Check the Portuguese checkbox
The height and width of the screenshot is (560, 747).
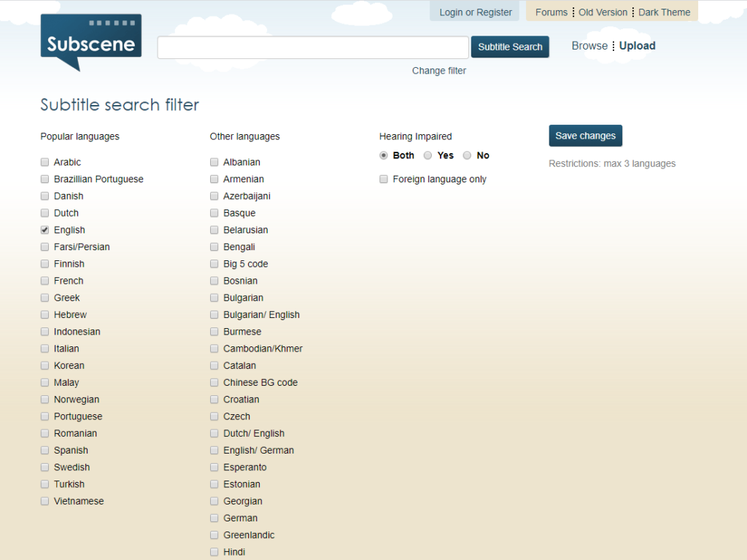click(44, 416)
